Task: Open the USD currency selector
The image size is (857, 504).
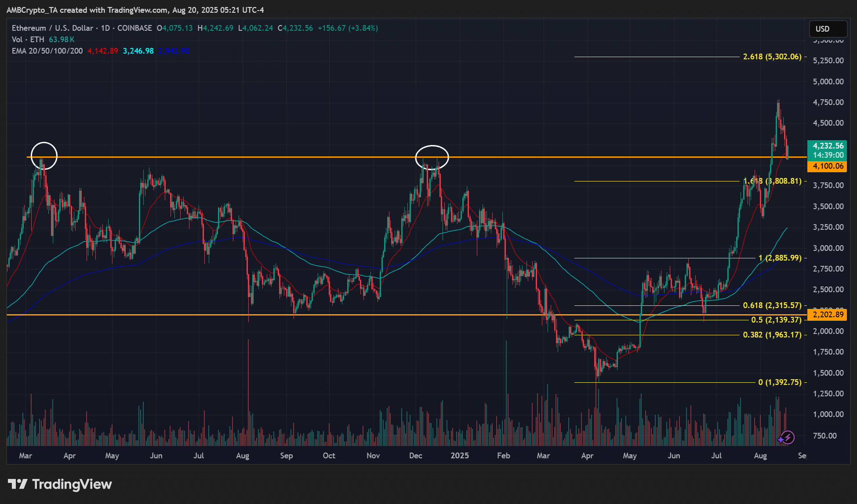Action: pos(828,29)
